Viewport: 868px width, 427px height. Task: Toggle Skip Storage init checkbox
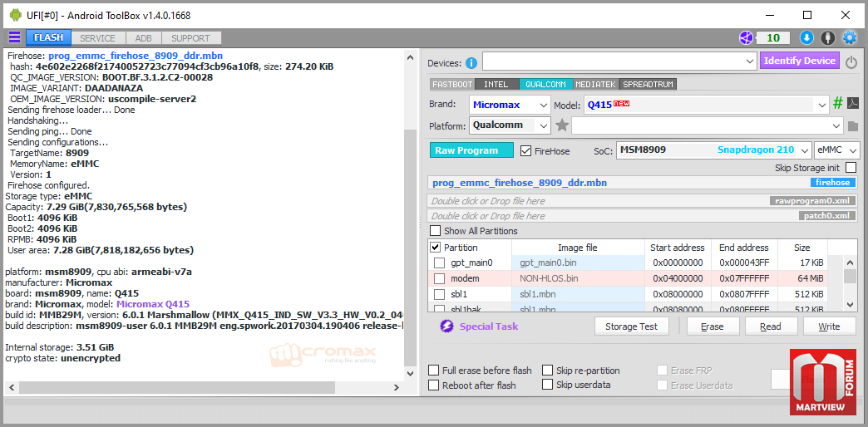point(851,167)
